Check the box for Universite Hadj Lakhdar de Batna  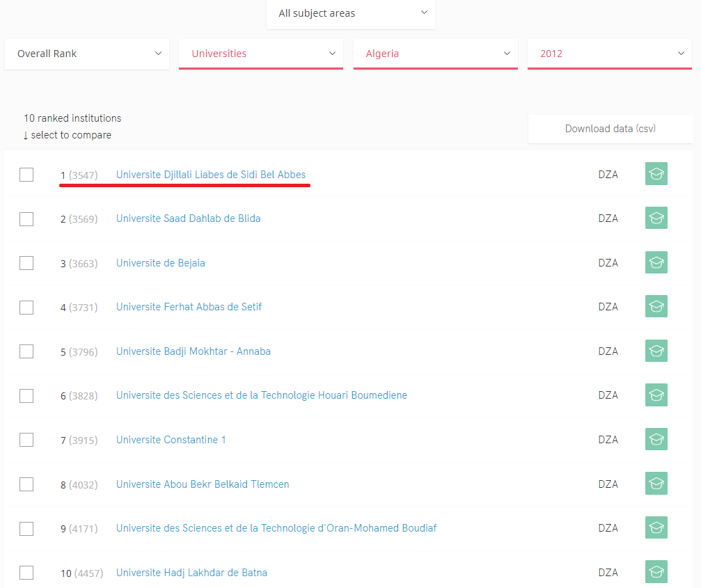coord(26,573)
